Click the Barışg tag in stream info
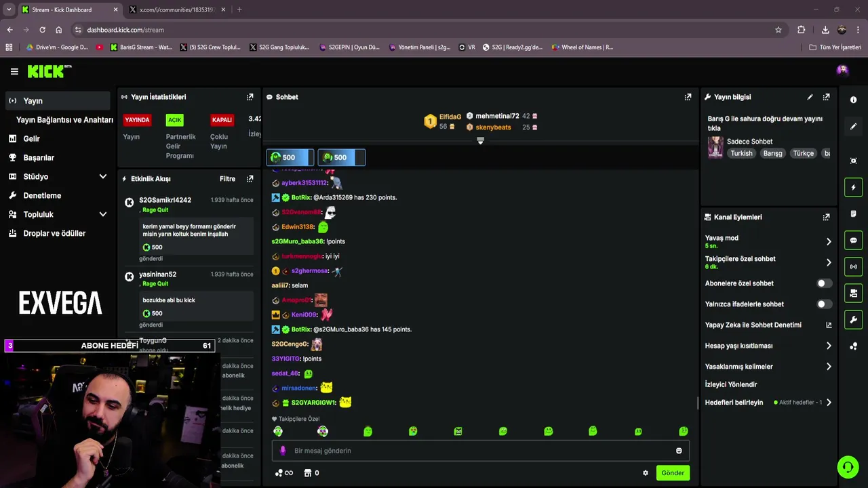 click(773, 153)
